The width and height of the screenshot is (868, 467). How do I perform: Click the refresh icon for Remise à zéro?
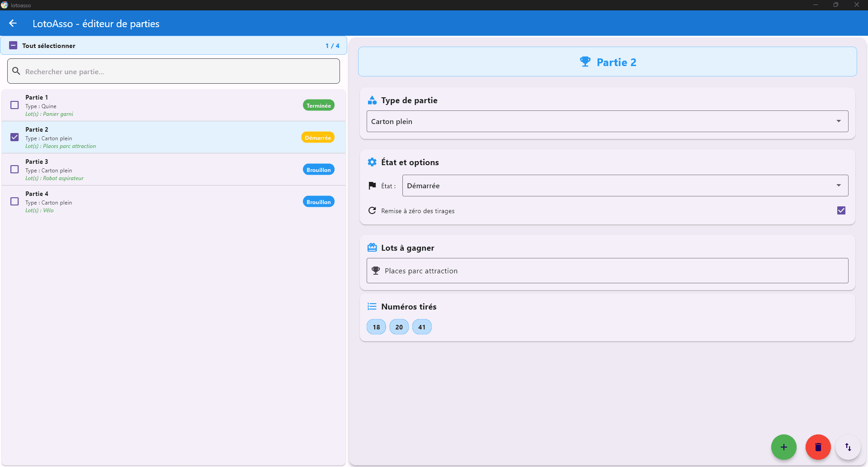[x=372, y=211]
